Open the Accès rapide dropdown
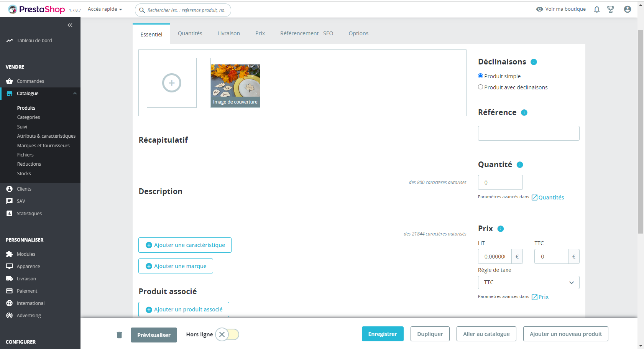Viewport: 644px width, 349px height. [105, 9]
